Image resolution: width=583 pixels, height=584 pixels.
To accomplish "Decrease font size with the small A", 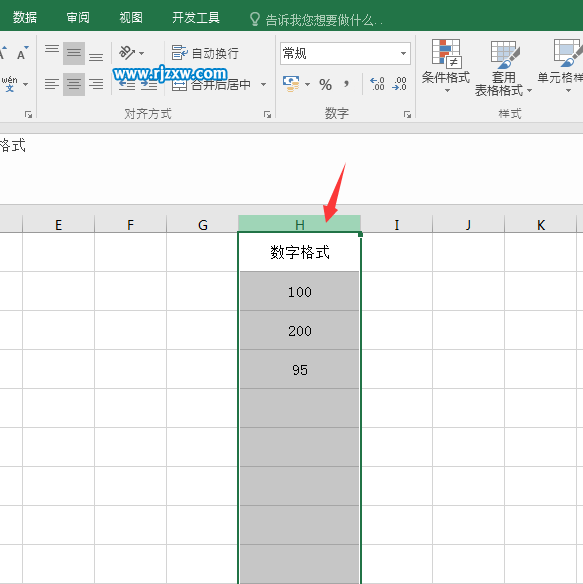I will 22,53.
